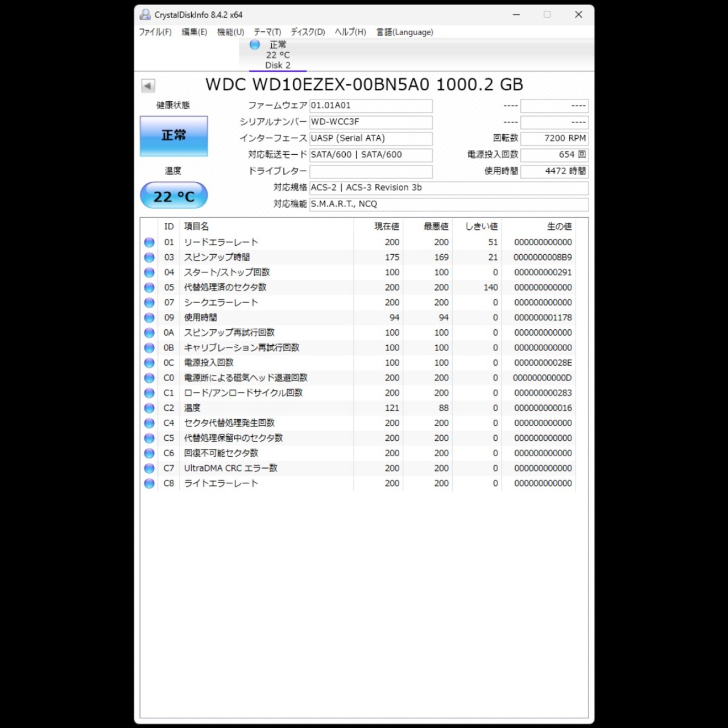Click status orb for ID 09 使用時間 row

tap(150, 317)
